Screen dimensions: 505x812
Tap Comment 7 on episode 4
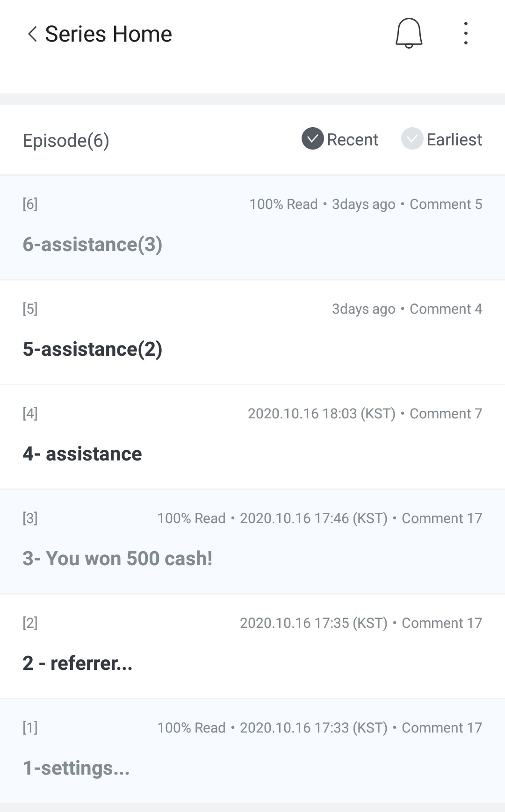click(x=446, y=414)
